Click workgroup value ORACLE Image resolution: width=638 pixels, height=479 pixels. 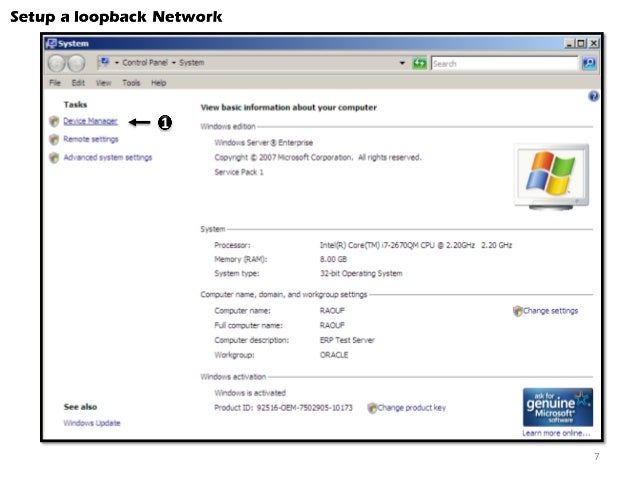[x=334, y=355]
